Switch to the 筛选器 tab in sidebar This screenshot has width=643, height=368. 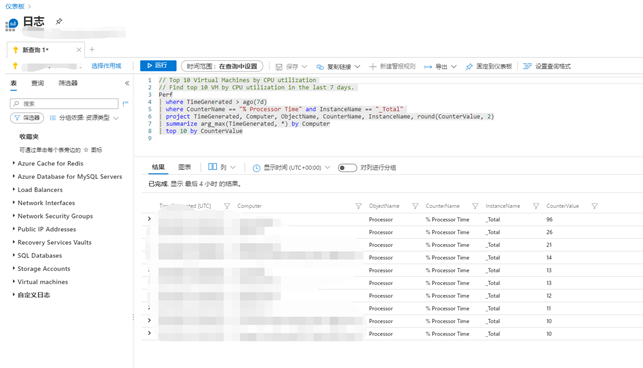pyautogui.click(x=68, y=83)
